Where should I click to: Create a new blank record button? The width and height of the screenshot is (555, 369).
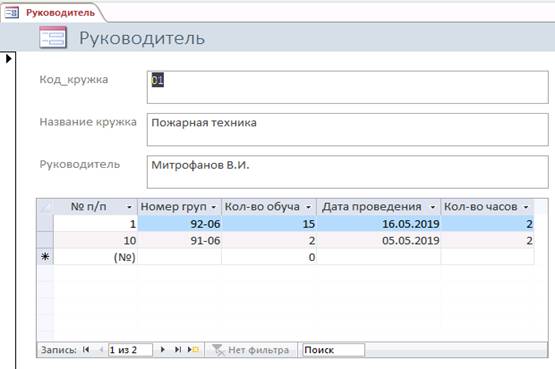[193, 350]
